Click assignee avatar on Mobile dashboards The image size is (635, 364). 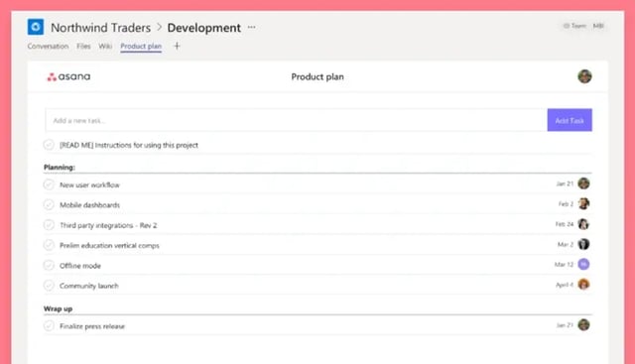583,203
